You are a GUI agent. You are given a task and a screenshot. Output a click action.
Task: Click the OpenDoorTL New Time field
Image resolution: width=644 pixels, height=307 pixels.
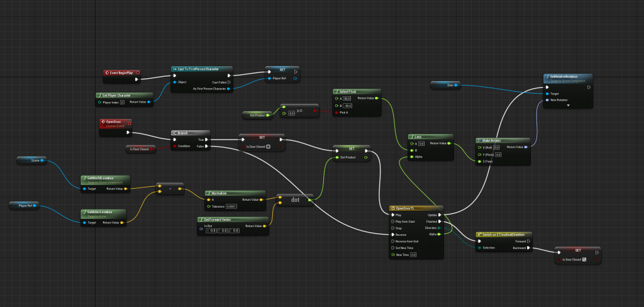[x=413, y=255]
